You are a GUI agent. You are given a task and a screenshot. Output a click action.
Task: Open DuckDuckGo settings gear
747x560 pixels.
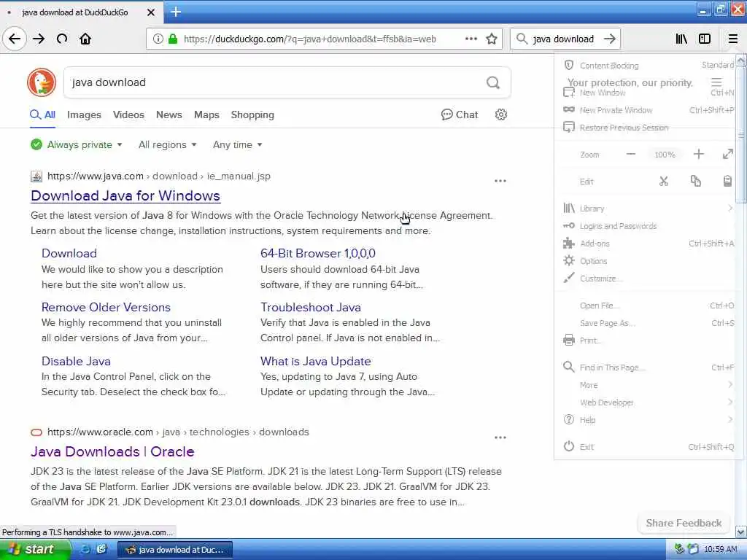pyautogui.click(x=500, y=114)
